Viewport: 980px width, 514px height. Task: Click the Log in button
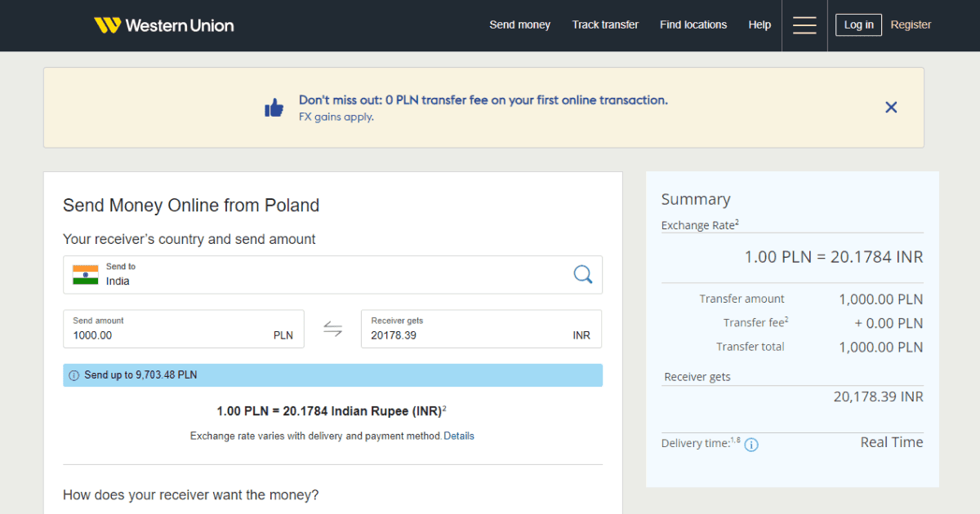(858, 24)
